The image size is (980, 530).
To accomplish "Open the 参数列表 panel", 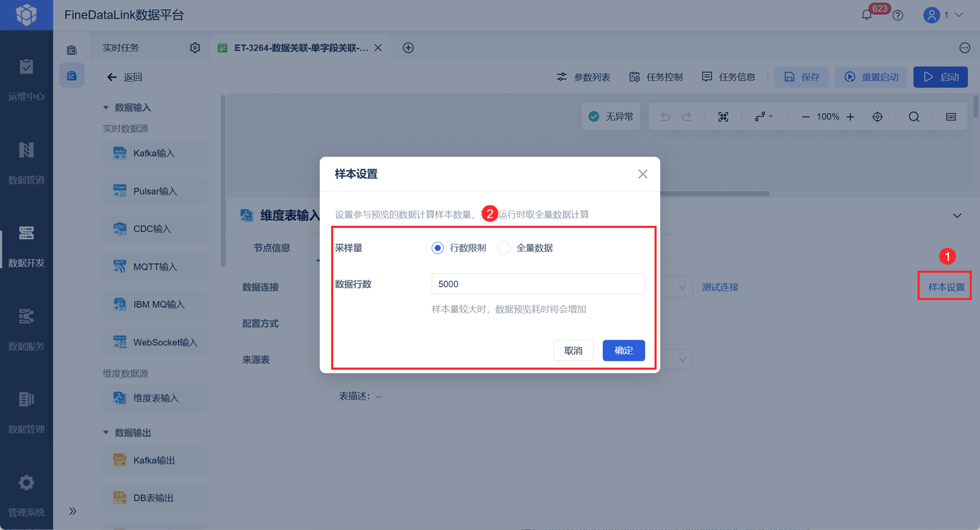I will (583, 77).
